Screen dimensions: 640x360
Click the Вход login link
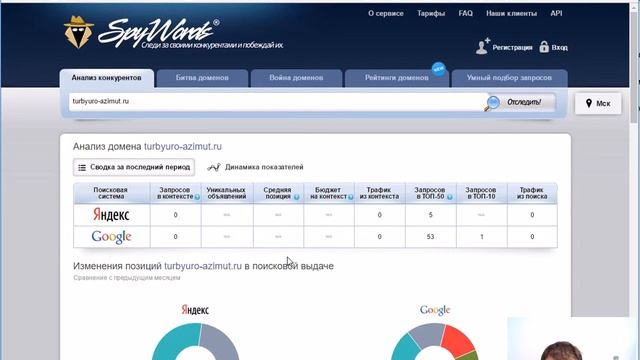[x=560, y=48]
